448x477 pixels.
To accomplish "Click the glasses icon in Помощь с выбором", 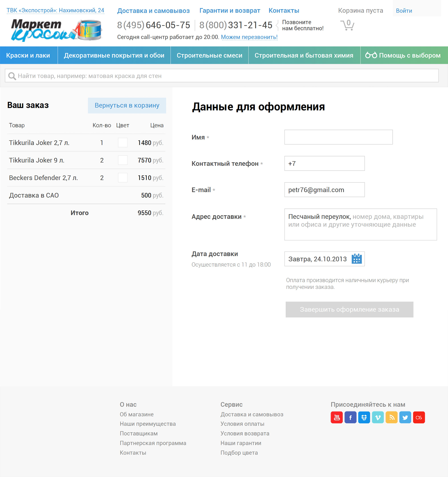I will 371,55.
